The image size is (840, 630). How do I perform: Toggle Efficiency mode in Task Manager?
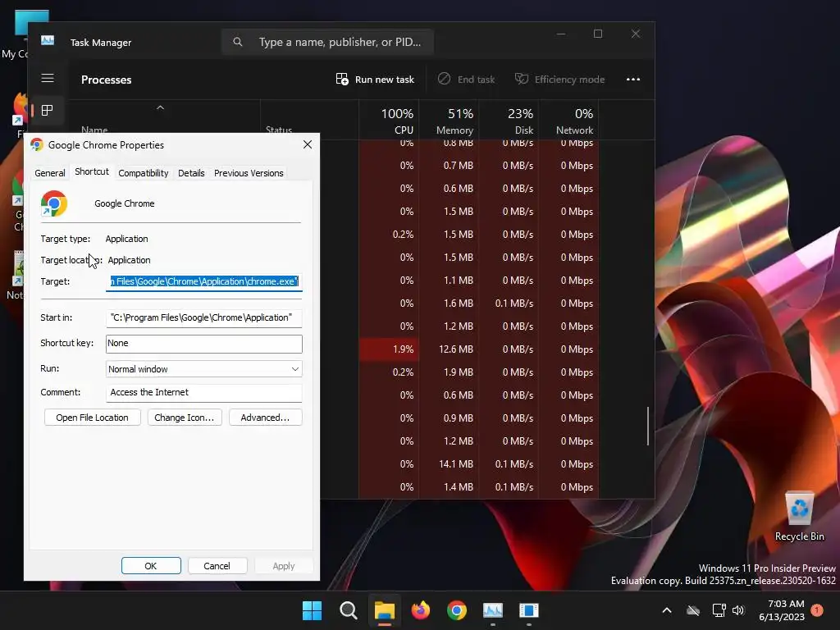click(559, 80)
